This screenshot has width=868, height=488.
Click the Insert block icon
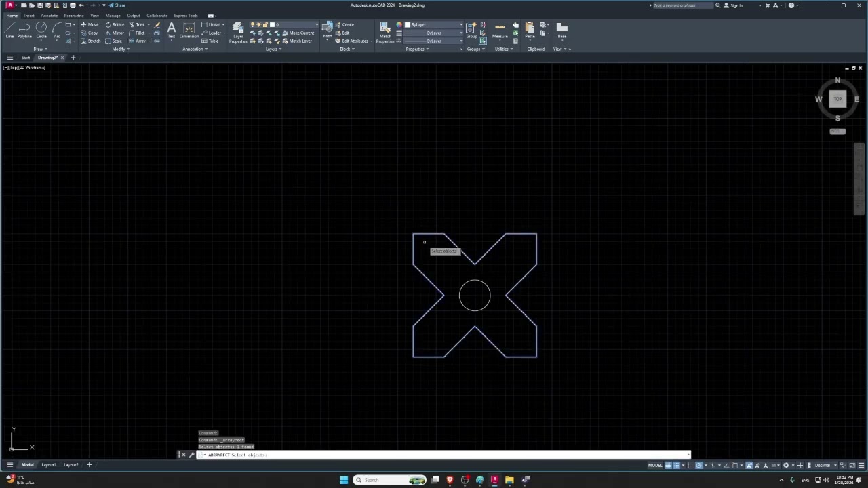(x=328, y=30)
